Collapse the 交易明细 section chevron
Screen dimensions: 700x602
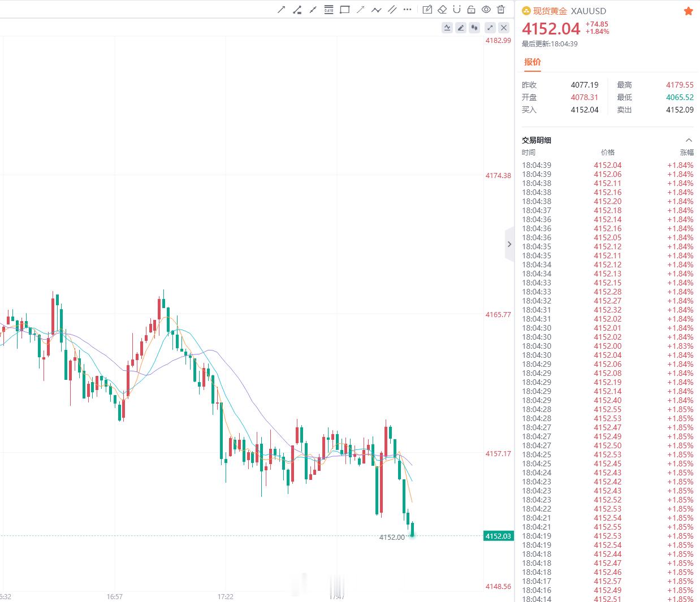[x=688, y=140]
